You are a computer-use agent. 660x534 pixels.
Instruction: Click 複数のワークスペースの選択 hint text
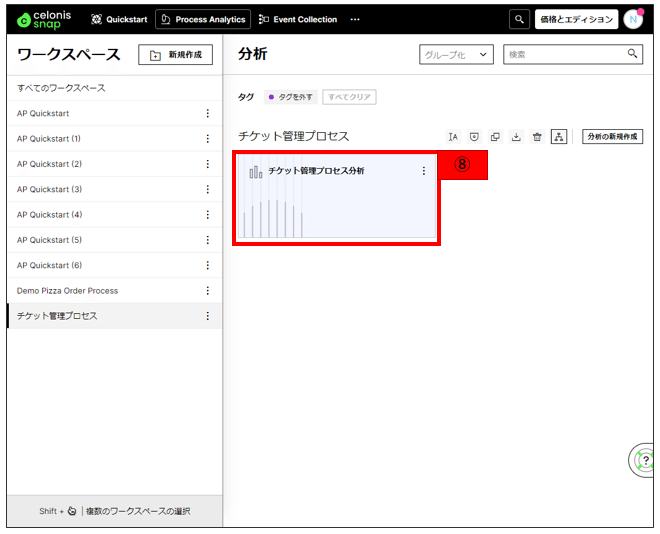point(138,511)
